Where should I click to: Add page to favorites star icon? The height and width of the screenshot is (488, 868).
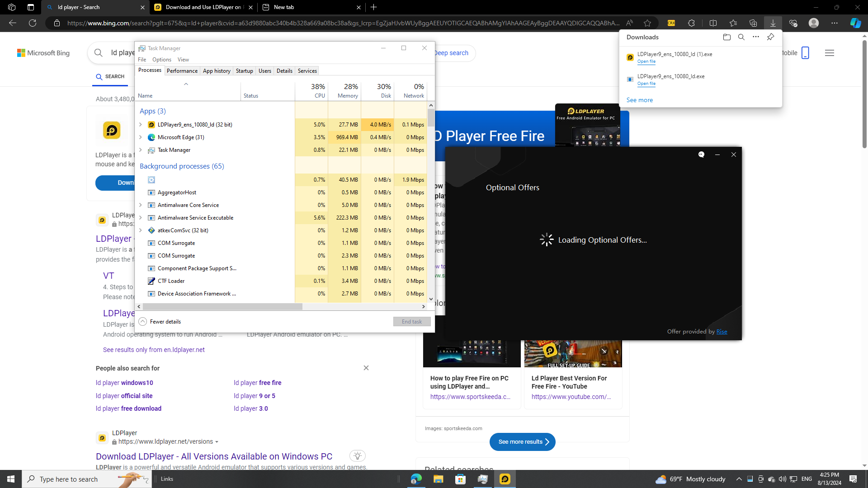pyautogui.click(x=647, y=23)
